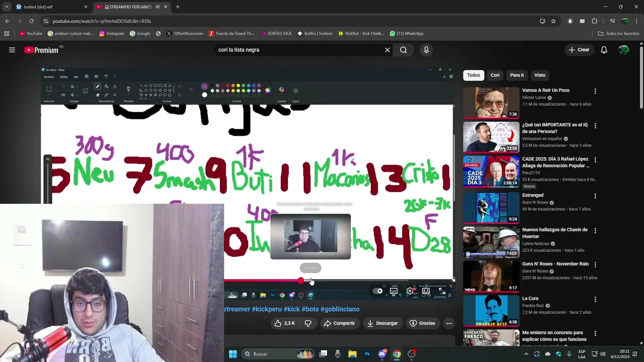Go back to the previous page
Screen dimensions: 644x362
(x=7, y=21)
